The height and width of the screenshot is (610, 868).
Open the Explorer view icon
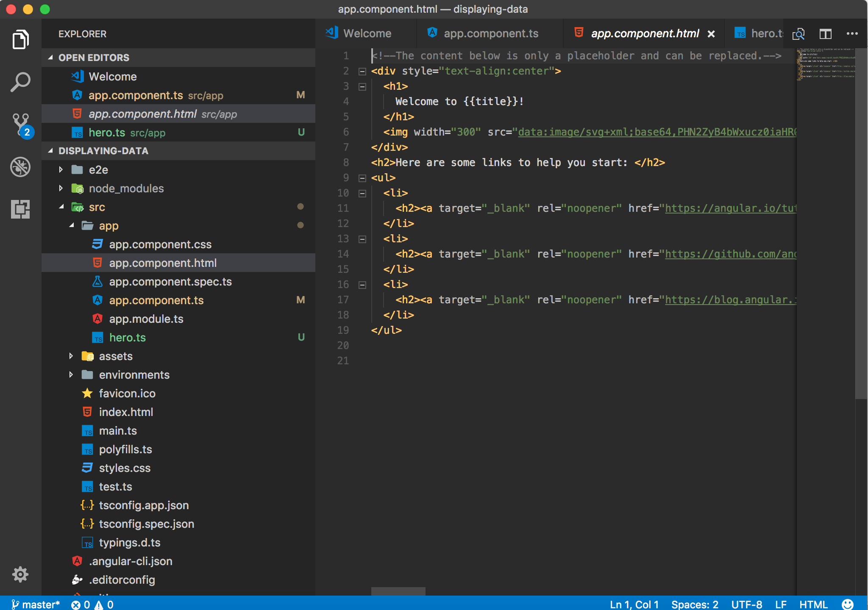tap(20, 39)
